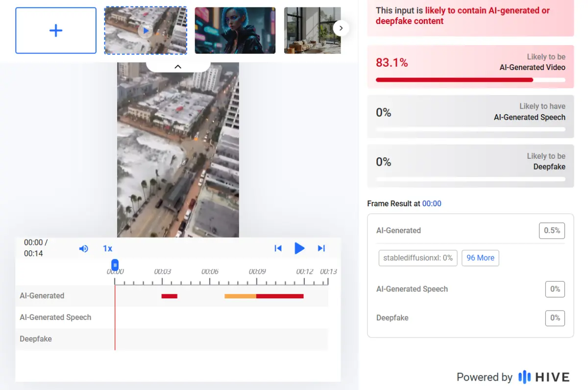Collapse the thumbnail strip with the up chevron
The height and width of the screenshot is (390, 588).
[178, 67]
